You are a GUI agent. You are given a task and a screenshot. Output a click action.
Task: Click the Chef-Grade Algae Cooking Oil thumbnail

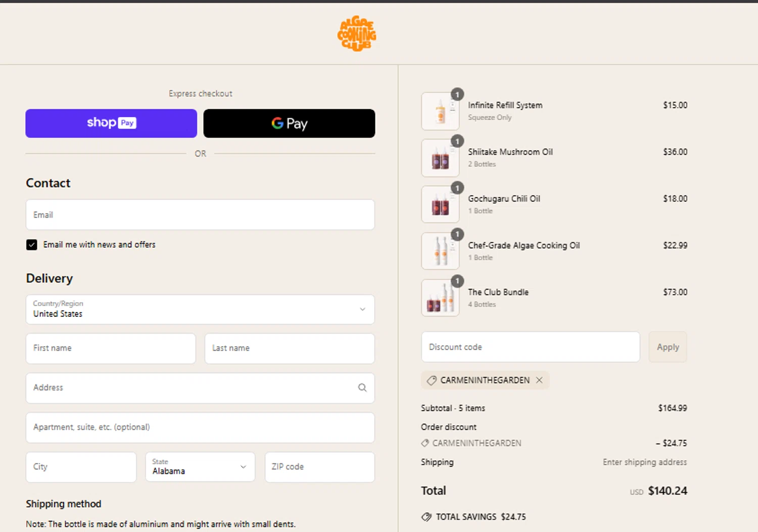[x=440, y=251]
